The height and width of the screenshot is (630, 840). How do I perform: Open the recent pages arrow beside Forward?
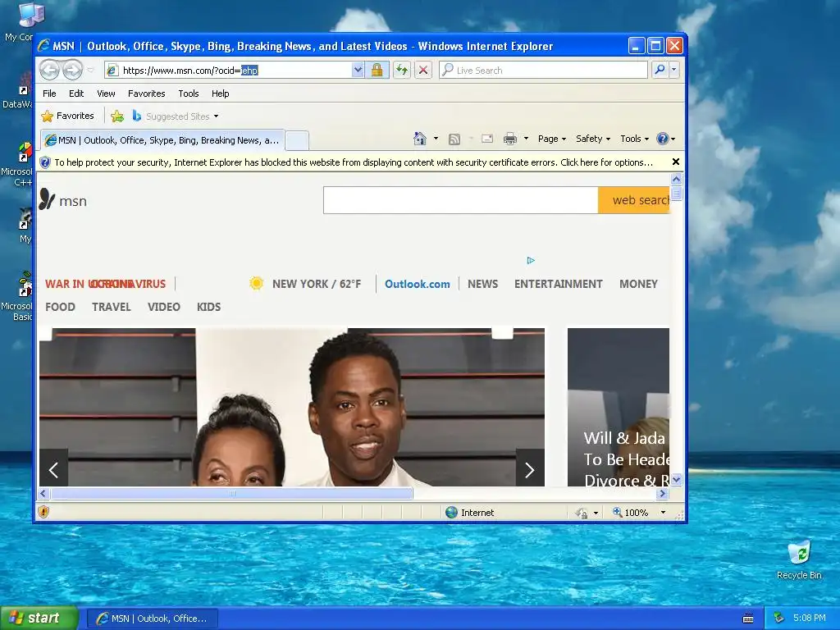[90, 71]
